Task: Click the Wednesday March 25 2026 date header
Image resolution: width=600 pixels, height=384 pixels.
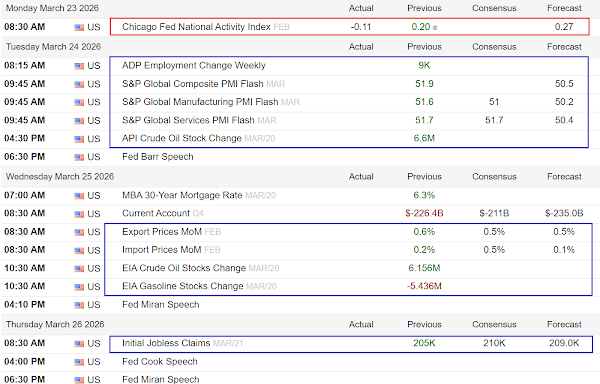Action: [60, 177]
